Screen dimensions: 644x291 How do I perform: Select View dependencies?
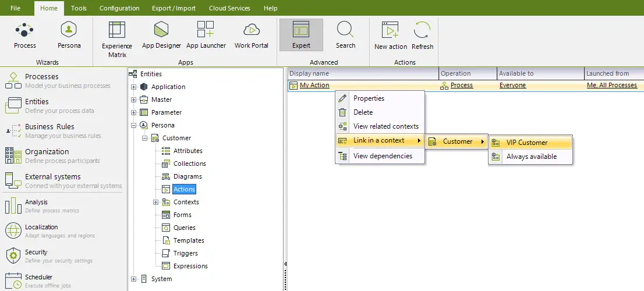pos(380,156)
